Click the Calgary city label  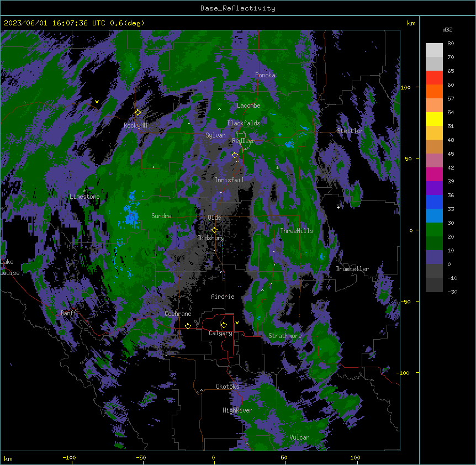[x=220, y=333]
